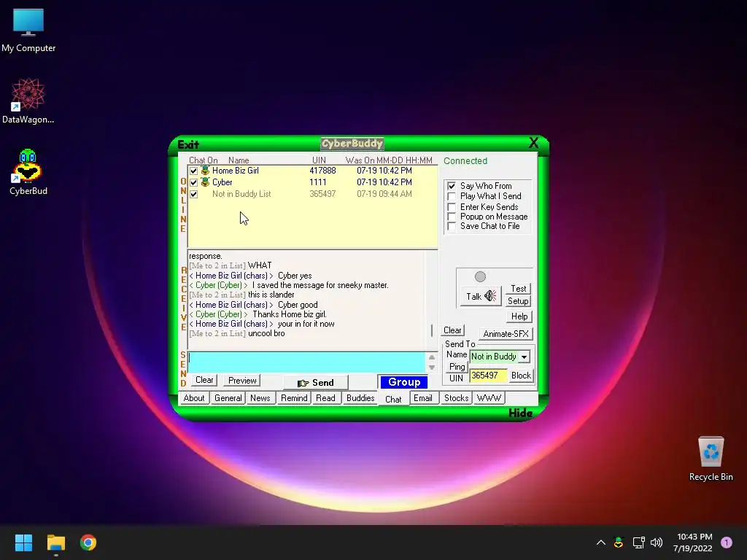Viewport: 747px width, 560px height.
Task: Click the blue Group button
Action: (x=404, y=382)
